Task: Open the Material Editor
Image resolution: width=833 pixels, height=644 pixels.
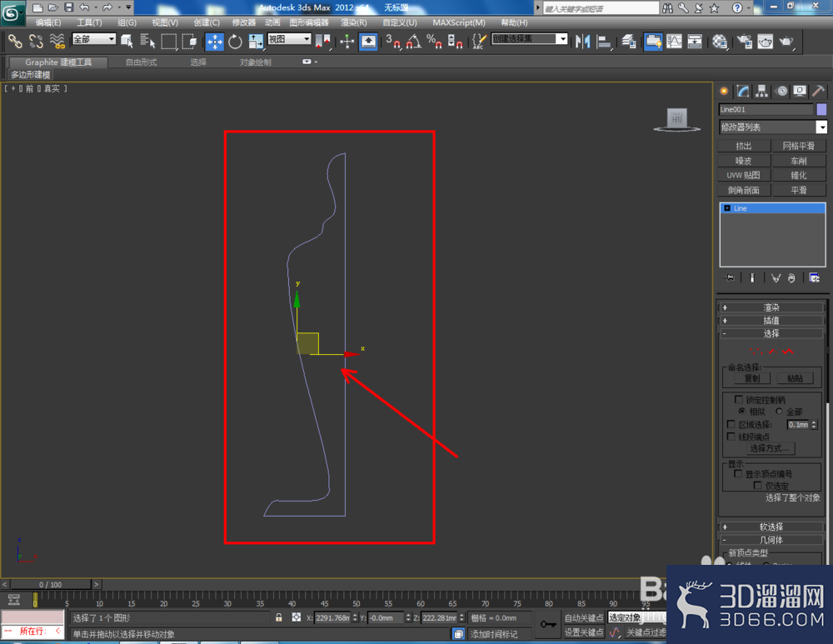Action: (x=720, y=42)
